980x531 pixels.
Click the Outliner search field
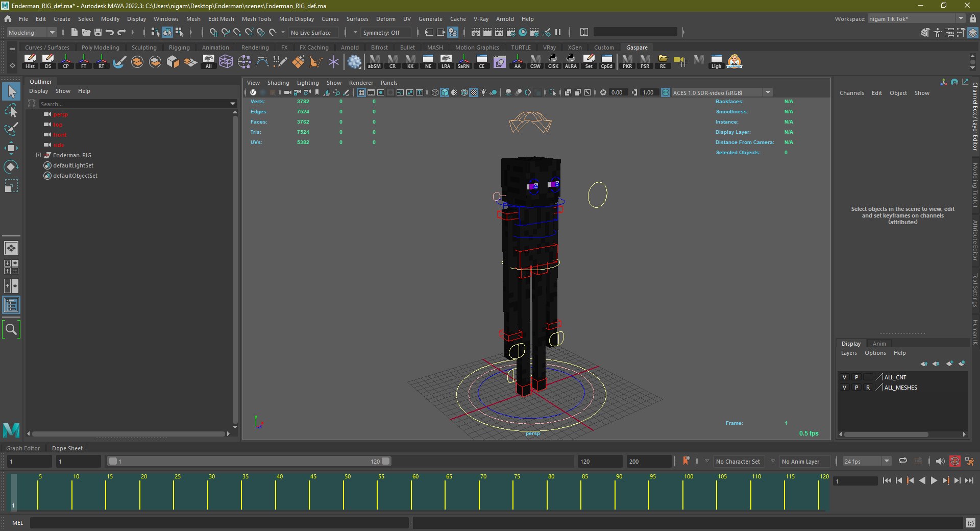135,104
